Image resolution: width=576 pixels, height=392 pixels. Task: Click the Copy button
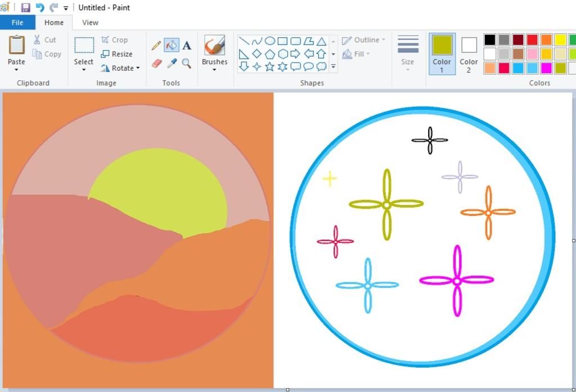pyautogui.click(x=47, y=54)
